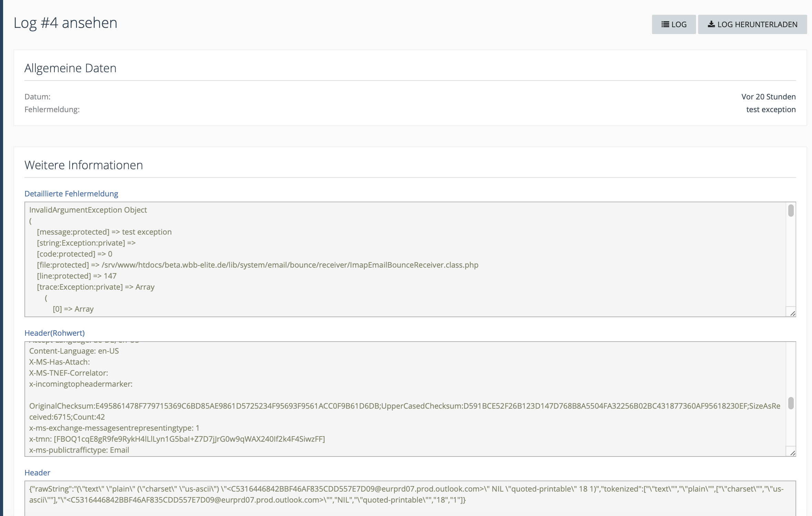Click the Header label above JSON field
The height and width of the screenshot is (516, 812).
pyautogui.click(x=37, y=473)
